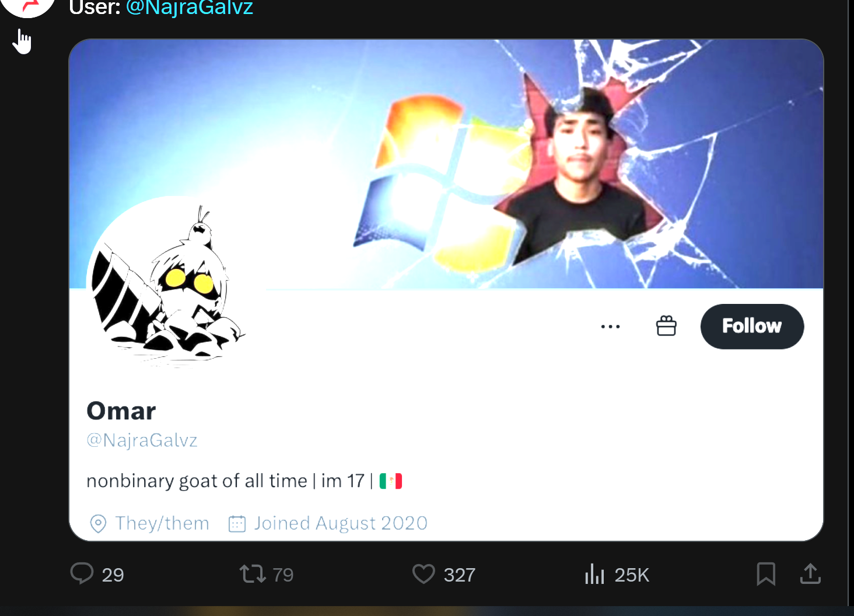Screen dimensions: 854x616
Task: Select the @NajraGalvz handle under Omar
Action: click(x=142, y=440)
